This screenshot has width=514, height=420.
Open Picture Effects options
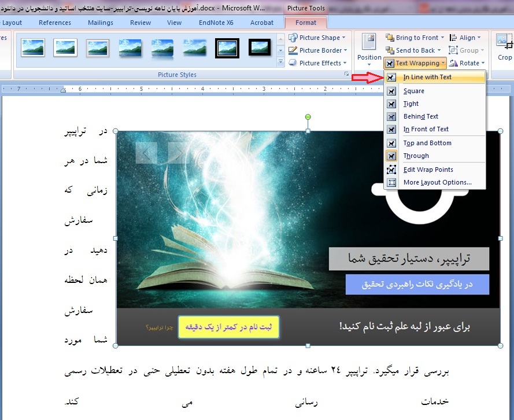pos(316,63)
